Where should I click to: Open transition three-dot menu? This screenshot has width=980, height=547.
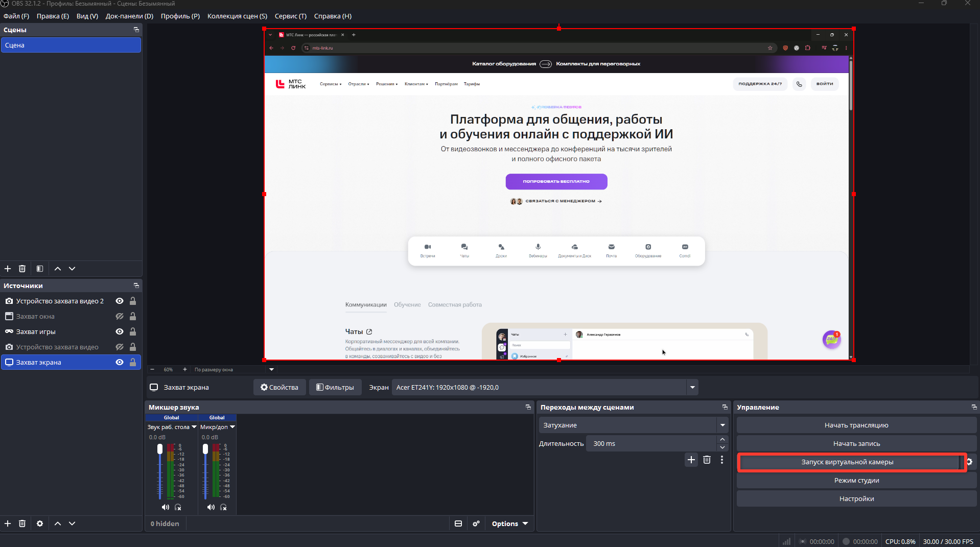pos(722,460)
